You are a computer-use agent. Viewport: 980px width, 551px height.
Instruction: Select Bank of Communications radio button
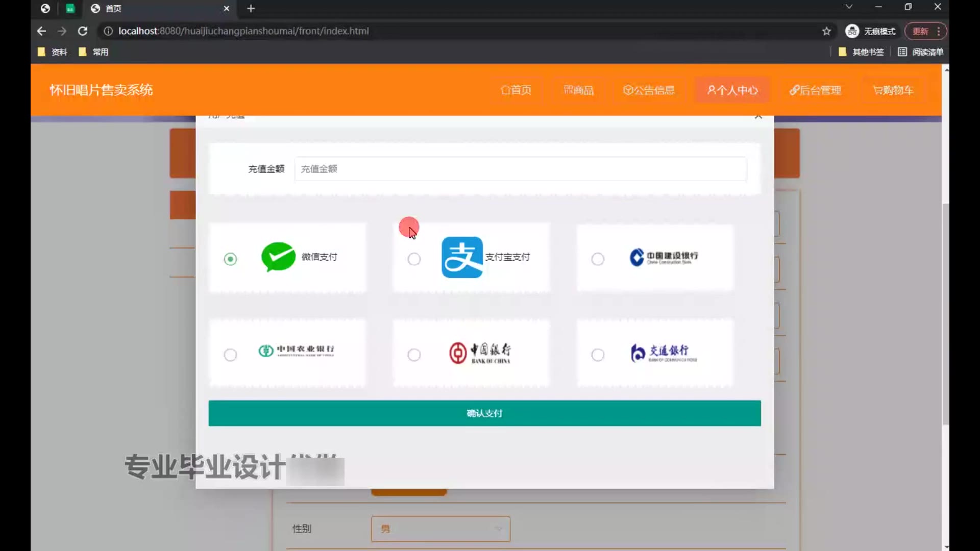coord(598,355)
